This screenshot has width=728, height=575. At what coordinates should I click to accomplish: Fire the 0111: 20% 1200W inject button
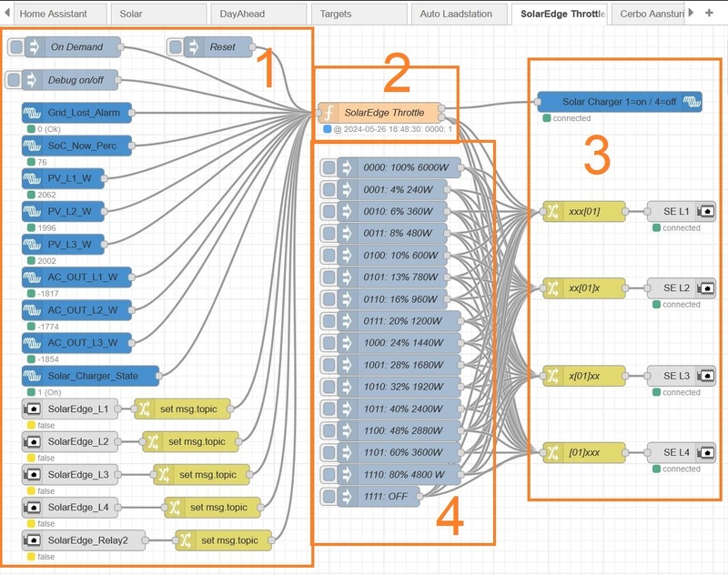329,320
